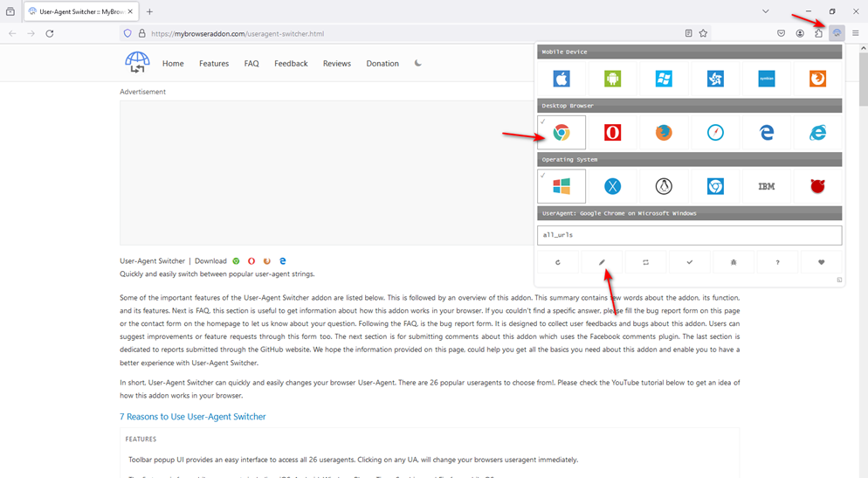Open the pencil edit user-agent button
Image resolution: width=868 pixels, height=478 pixels.
tap(602, 262)
